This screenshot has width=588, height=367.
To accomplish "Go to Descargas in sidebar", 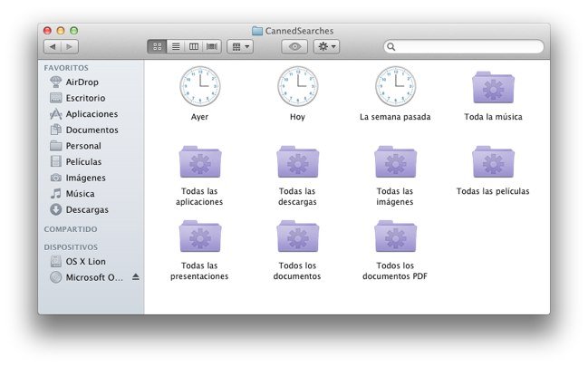I will 87,209.
